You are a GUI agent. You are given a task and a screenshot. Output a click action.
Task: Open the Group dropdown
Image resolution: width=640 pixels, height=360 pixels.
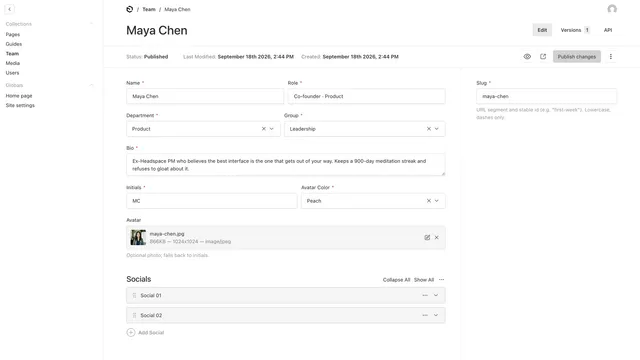[x=436, y=129]
